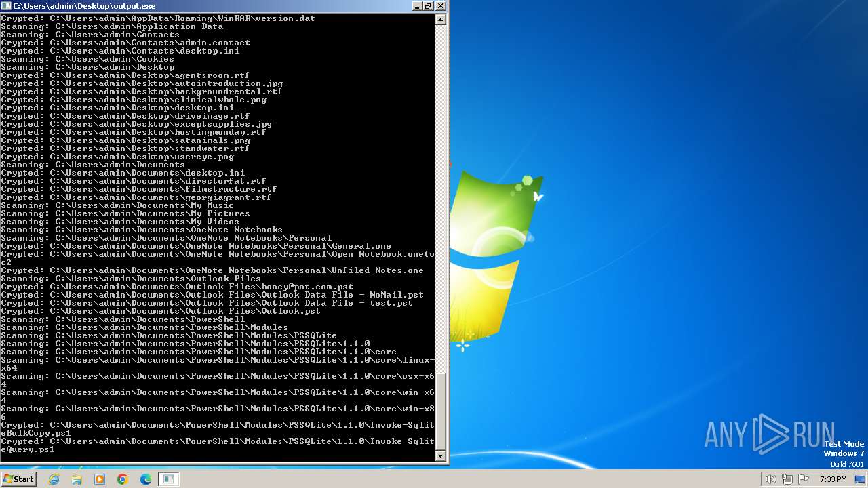Open console window system menu icon
Image resolution: width=868 pixels, height=488 pixels.
click(6, 5)
